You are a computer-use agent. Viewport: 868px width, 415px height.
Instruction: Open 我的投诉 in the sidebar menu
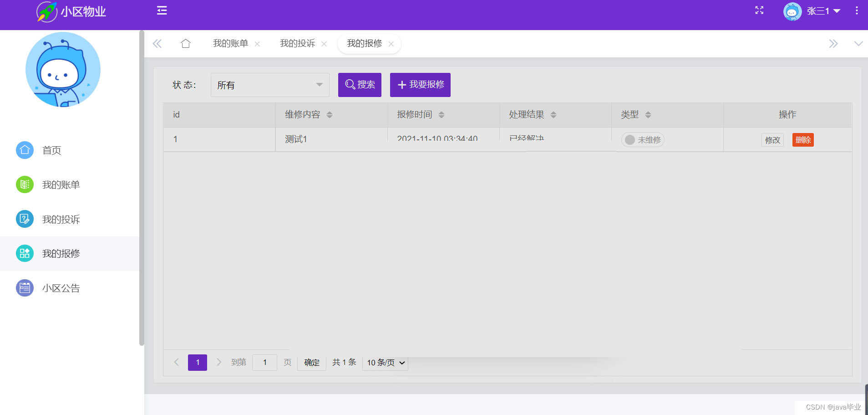(x=69, y=219)
